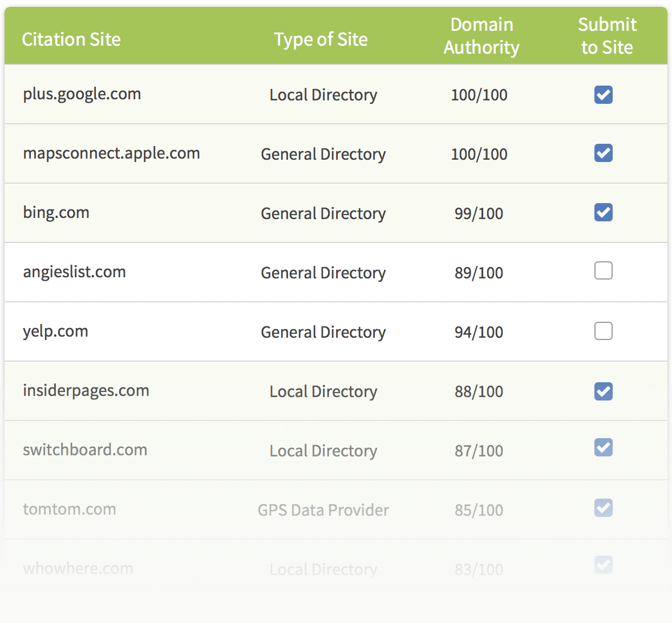Open the plus.google.com citation link
672x623 pixels.
(x=82, y=94)
